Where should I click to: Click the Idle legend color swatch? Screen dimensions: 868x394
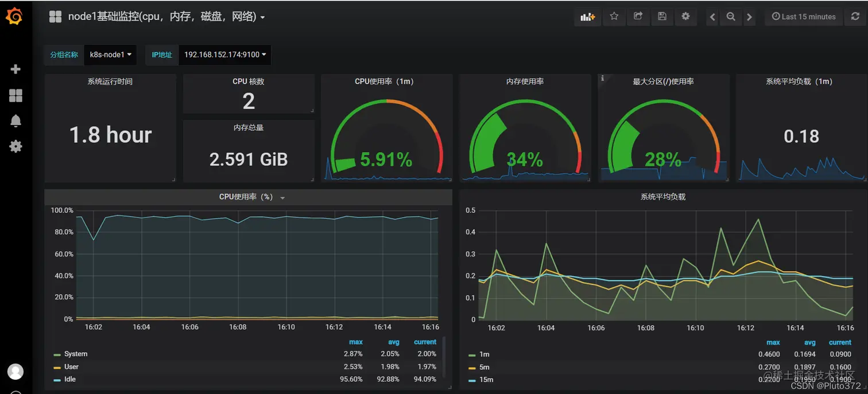(57, 380)
